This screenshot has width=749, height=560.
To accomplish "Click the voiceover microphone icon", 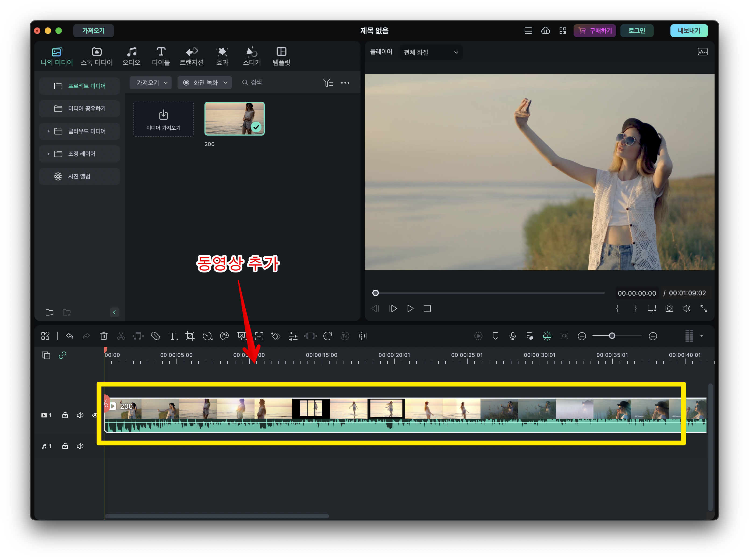I will [x=513, y=336].
